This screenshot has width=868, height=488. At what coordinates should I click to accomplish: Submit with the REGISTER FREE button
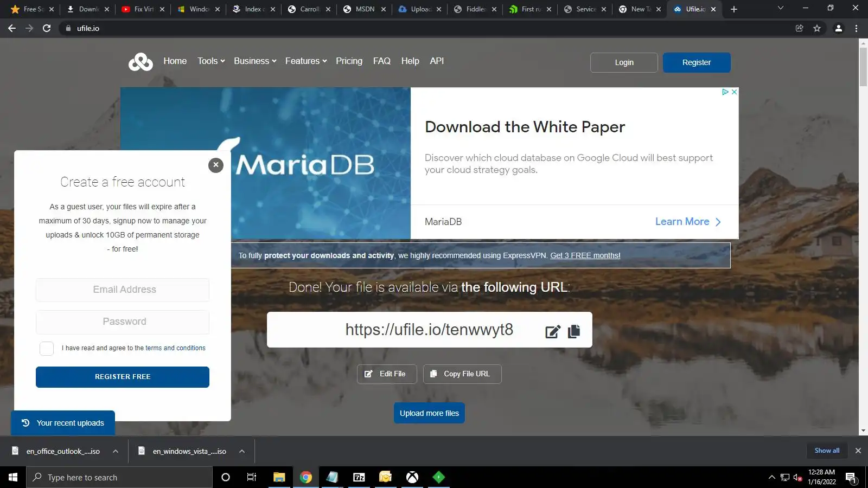coord(123,377)
